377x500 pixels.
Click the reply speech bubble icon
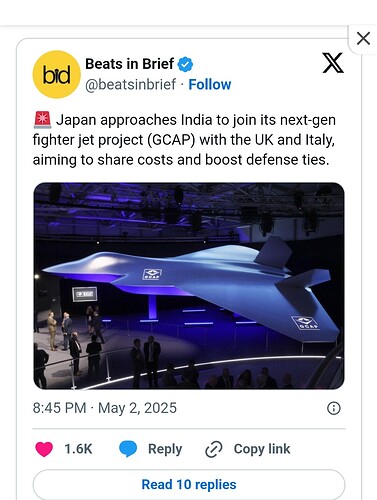click(x=128, y=449)
